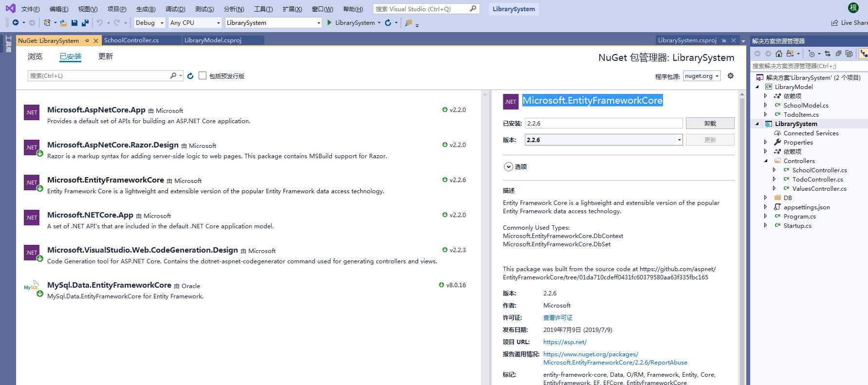The height and width of the screenshot is (385, 868).
Task: Click the Save All toolbar icon
Action: [x=85, y=22]
